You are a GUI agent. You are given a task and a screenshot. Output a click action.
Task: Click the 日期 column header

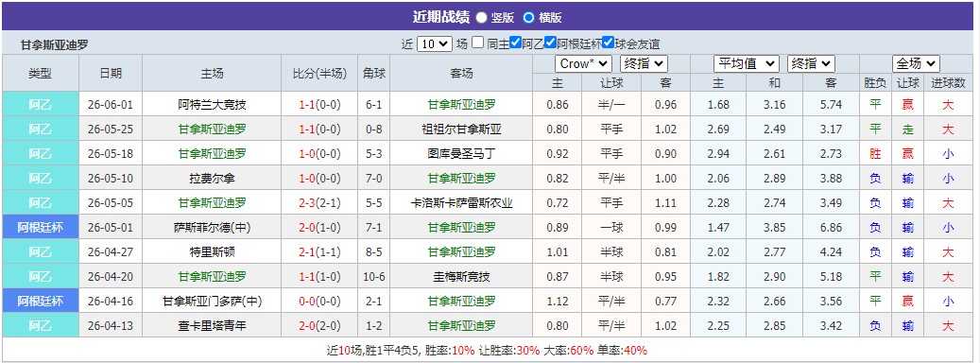[111, 73]
